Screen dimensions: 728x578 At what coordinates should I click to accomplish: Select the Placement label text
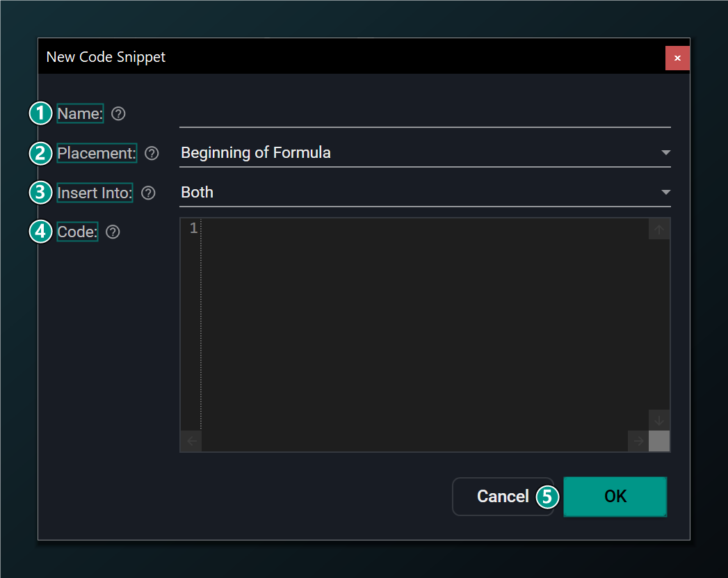click(x=97, y=153)
